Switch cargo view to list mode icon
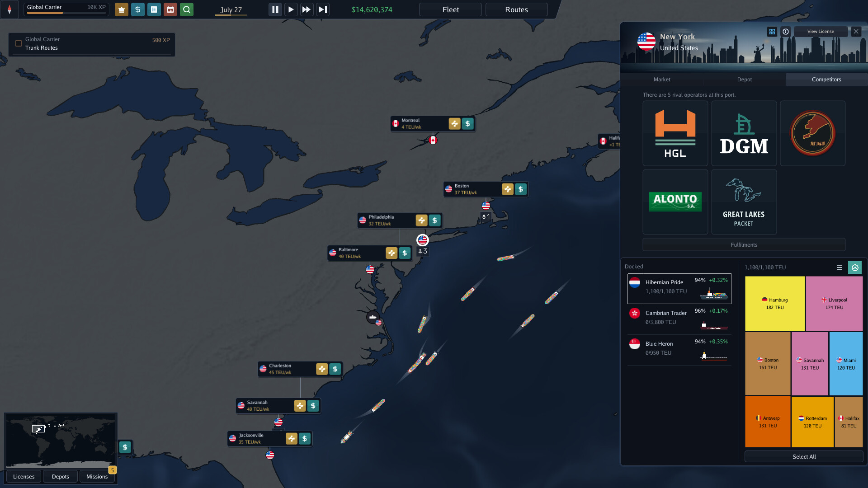The height and width of the screenshot is (488, 868). tap(839, 267)
